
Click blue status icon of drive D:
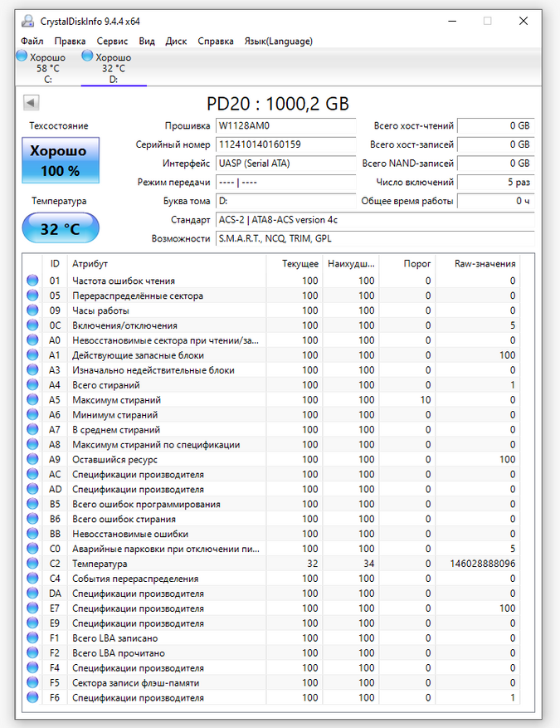87,56
